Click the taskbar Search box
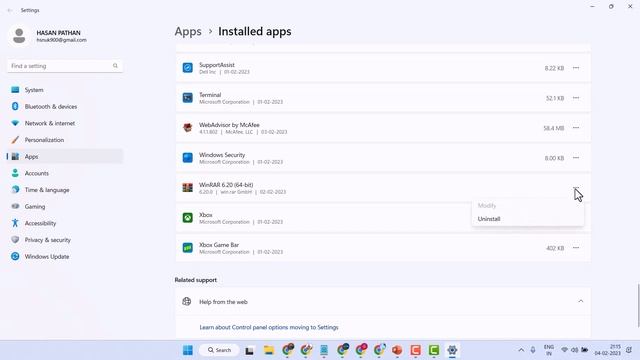 point(220,350)
